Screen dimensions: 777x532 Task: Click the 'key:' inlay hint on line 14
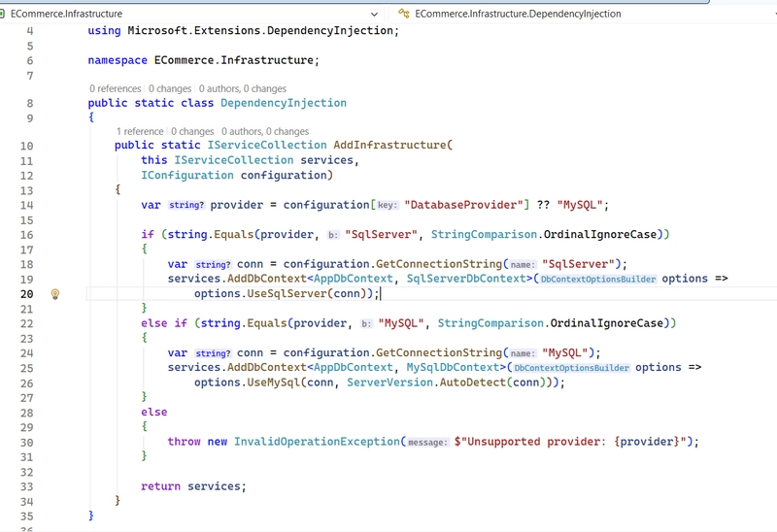[x=388, y=205]
